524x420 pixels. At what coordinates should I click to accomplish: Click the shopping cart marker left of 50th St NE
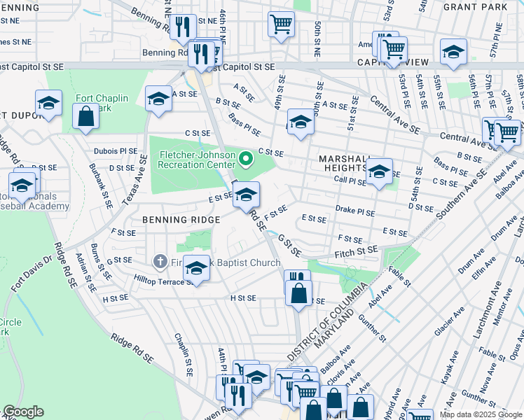(281, 25)
